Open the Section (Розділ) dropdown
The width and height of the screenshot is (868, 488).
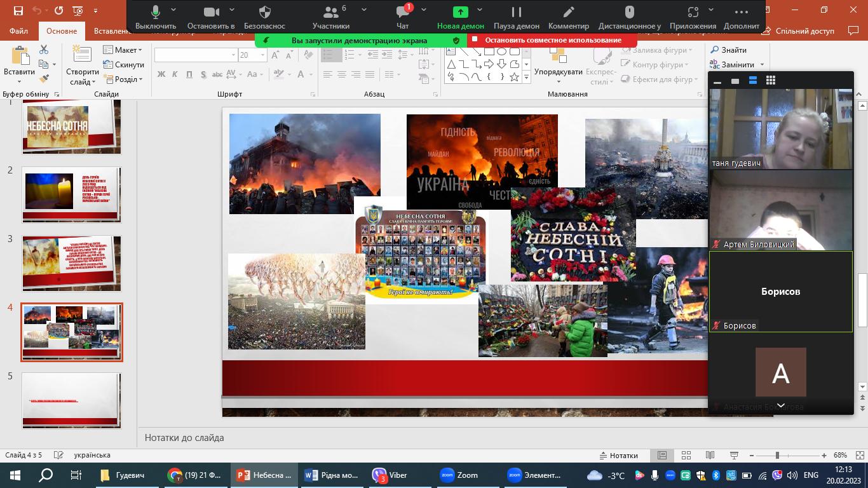[123, 79]
